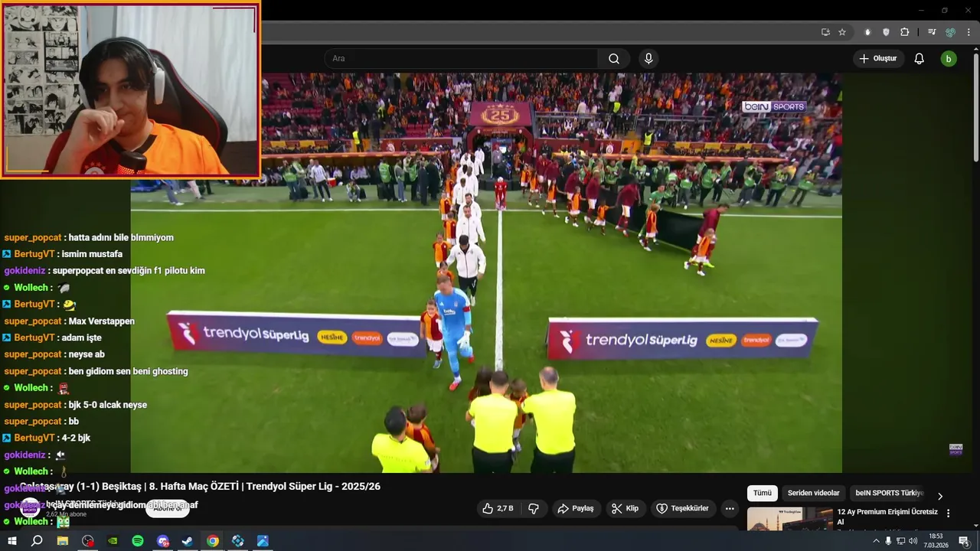Open Chrome media controls icon
This screenshot has width=980, height=551.
click(x=932, y=32)
